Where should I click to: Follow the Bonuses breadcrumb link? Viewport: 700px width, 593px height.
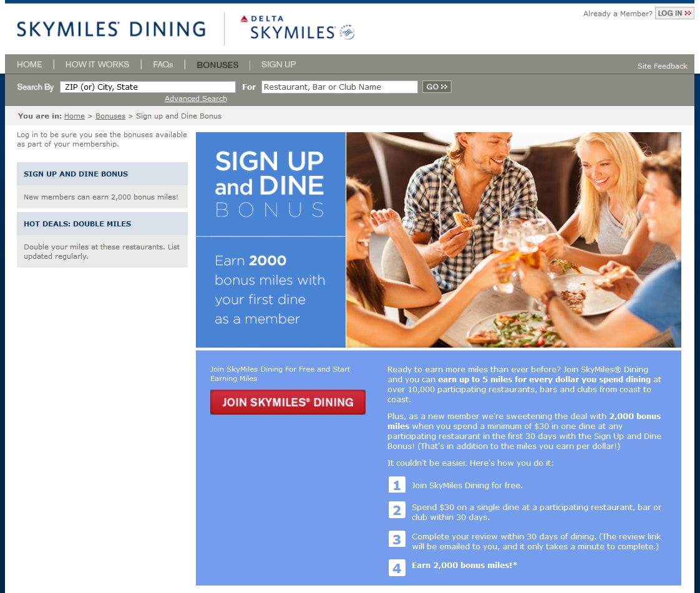click(x=110, y=116)
